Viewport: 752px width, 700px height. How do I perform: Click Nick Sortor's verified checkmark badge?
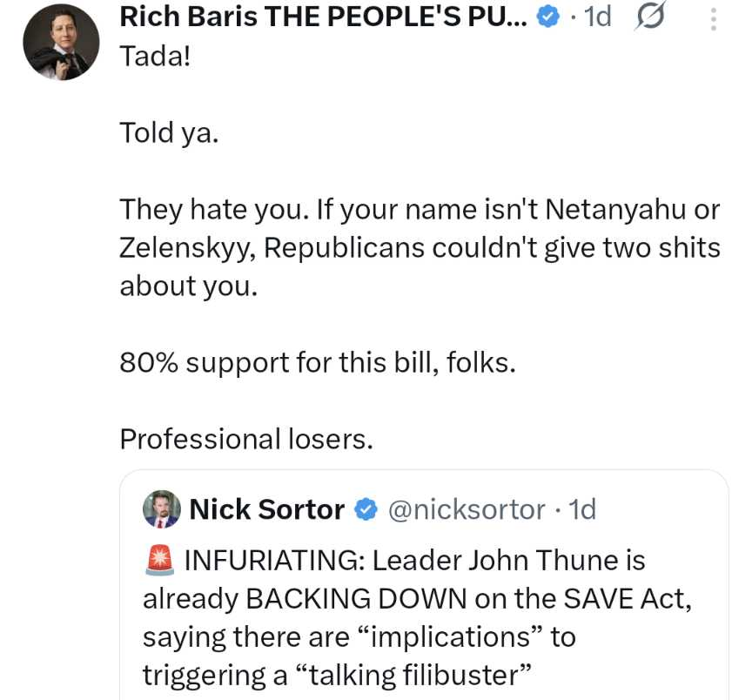point(367,509)
